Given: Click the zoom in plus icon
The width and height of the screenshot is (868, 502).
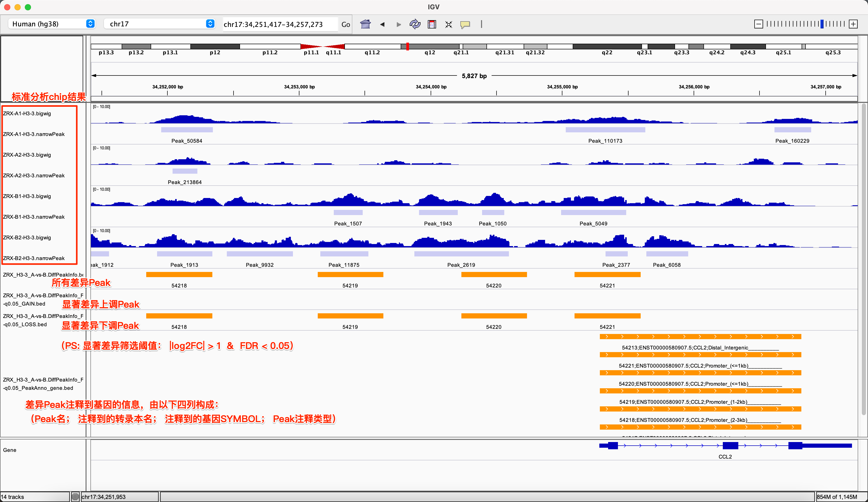Looking at the screenshot, I should point(853,24).
